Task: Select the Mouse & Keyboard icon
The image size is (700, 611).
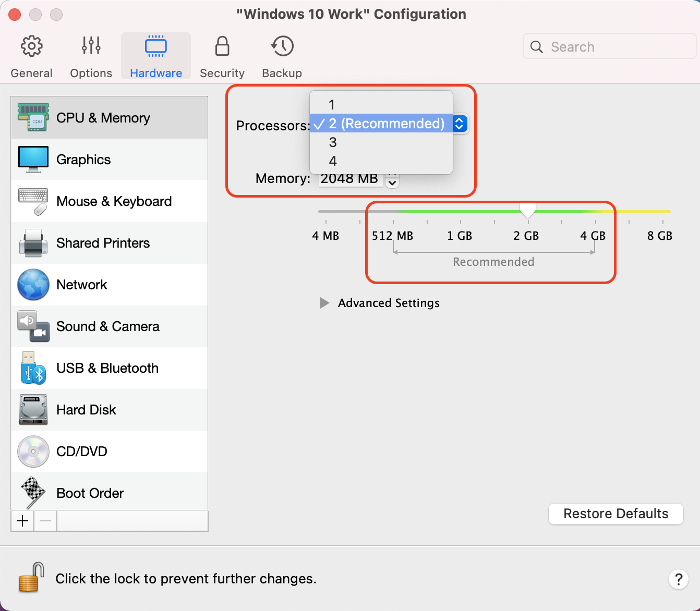Action: pos(33,201)
